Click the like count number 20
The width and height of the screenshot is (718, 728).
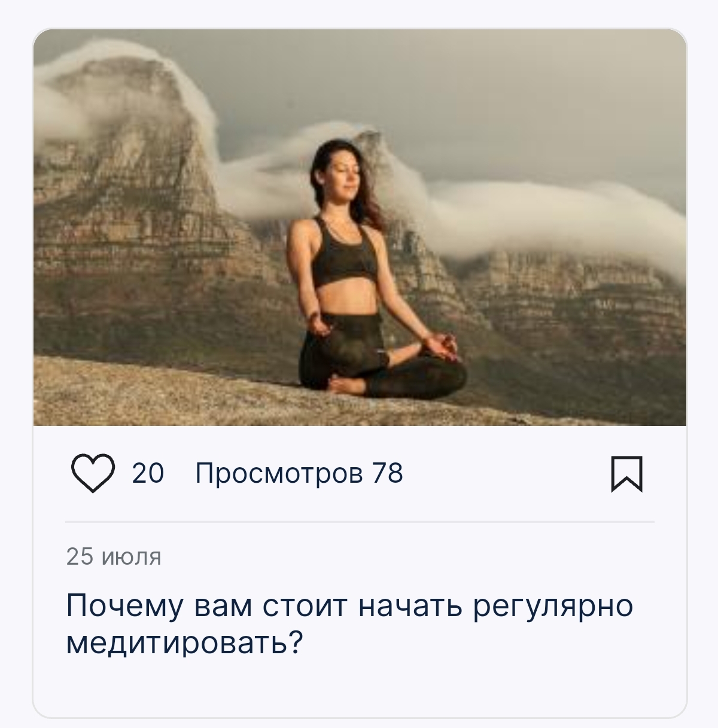(148, 473)
